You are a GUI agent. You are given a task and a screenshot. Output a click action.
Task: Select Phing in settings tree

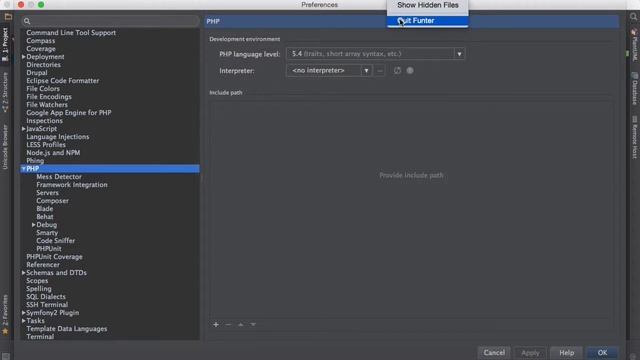click(x=35, y=161)
